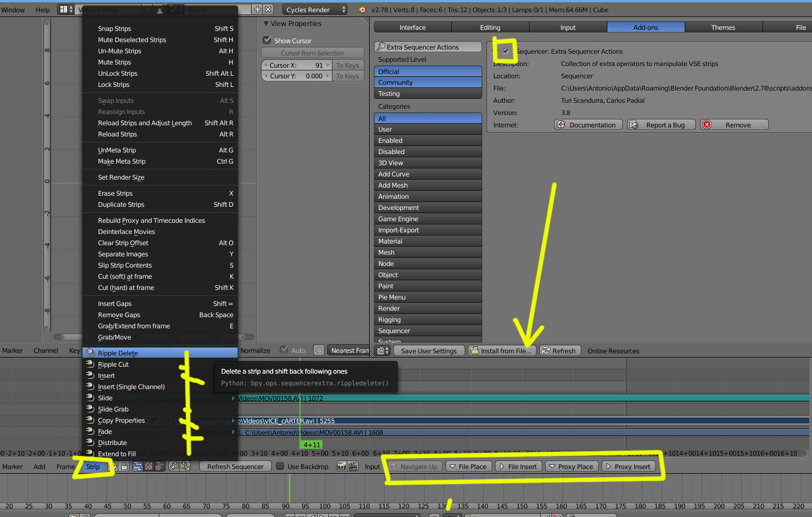This screenshot has width=812, height=517.
Task: Choose Make Meta Strip from the menu
Action: [160, 161]
